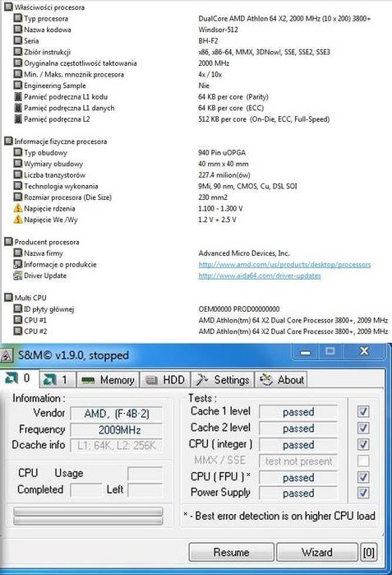Uncheck the Cache 1 level test

(x=363, y=411)
